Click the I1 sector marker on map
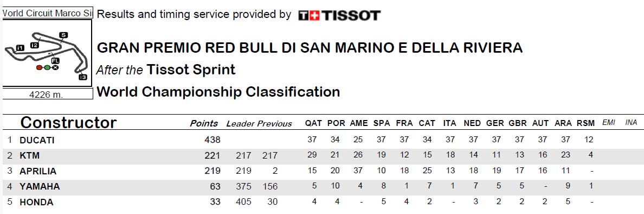The height and width of the screenshot is (214, 644). [x=20, y=48]
